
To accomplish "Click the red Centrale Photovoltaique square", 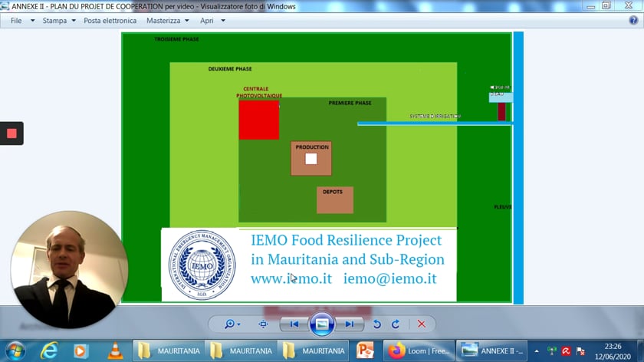I will [x=259, y=120].
